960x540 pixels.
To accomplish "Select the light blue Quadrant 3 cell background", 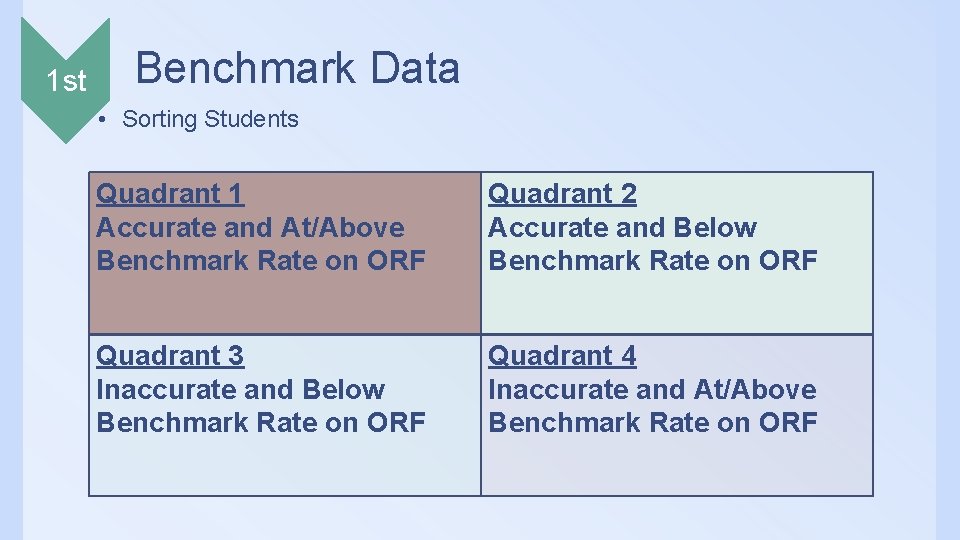I will pos(285,415).
